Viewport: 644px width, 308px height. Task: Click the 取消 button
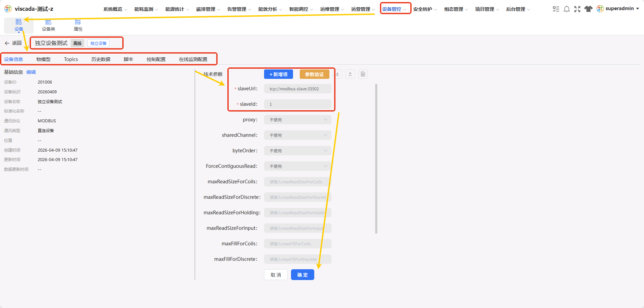pos(276,275)
